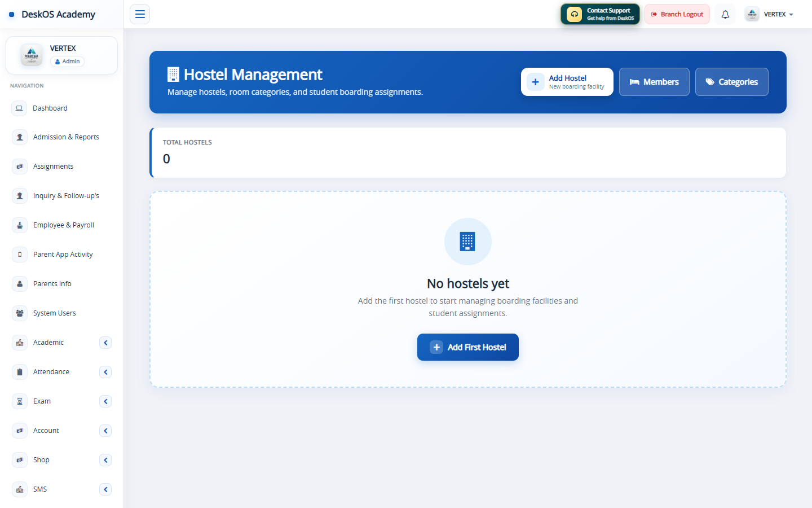Open the Members button
This screenshot has width=812, height=508.
pyautogui.click(x=654, y=82)
